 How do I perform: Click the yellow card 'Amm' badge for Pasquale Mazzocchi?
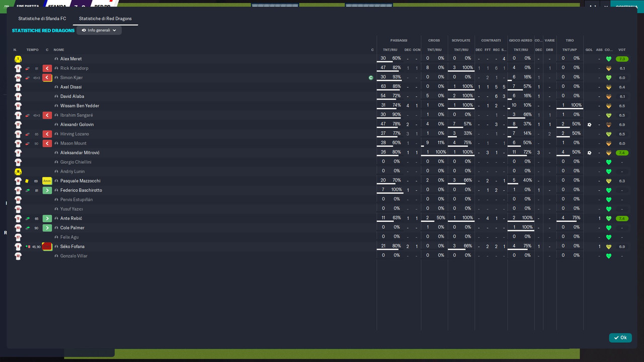click(x=47, y=181)
